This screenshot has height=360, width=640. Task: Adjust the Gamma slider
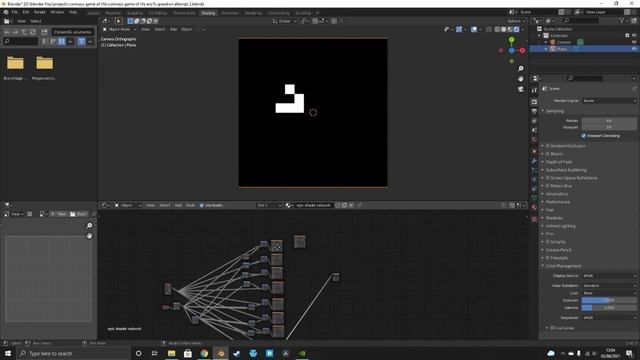pyautogui.click(x=609, y=308)
